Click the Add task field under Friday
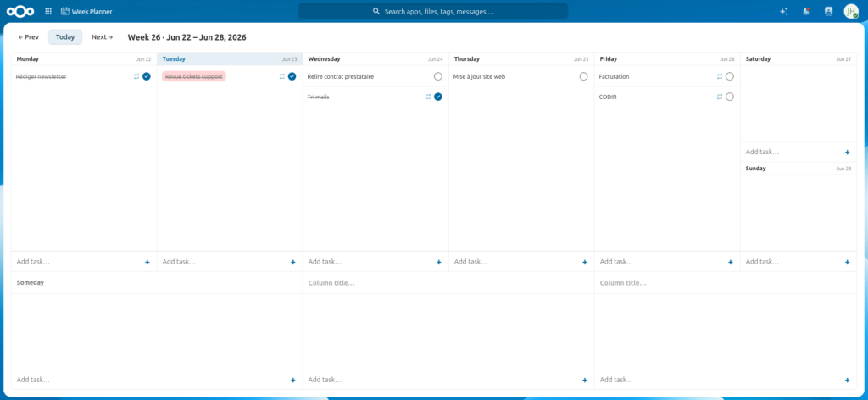This screenshot has height=400, width=868. coord(660,262)
